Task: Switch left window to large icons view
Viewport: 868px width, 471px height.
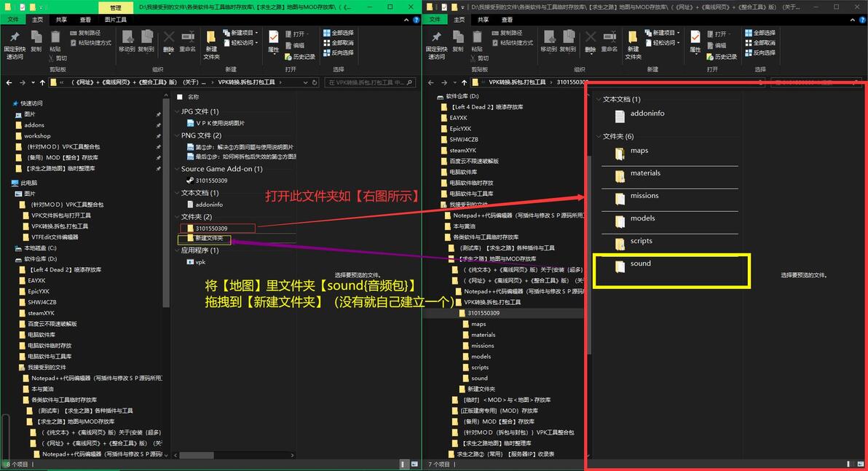Action: (414, 464)
